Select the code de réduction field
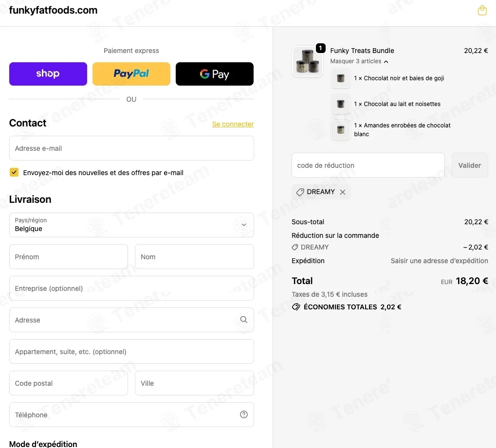The image size is (496, 448). tap(368, 165)
